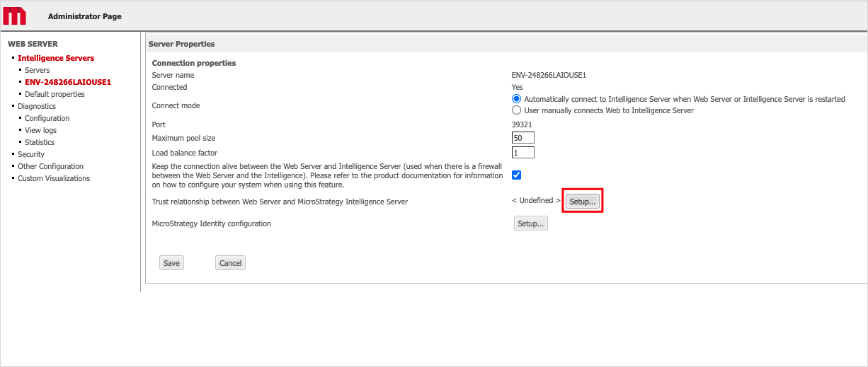This screenshot has width=868, height=367.
Task: Expand the Diagnostics section
Action: coord(37,106)
